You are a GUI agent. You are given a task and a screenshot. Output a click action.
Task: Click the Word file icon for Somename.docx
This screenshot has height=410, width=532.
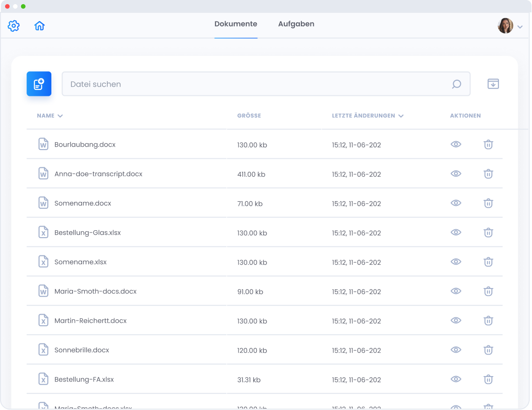point(43,203)
